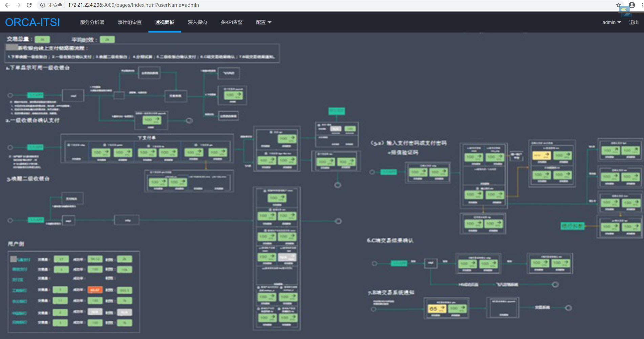Click the browser address bar URL
Viewport: 644px width, 339px height.
tap(133, 5)
